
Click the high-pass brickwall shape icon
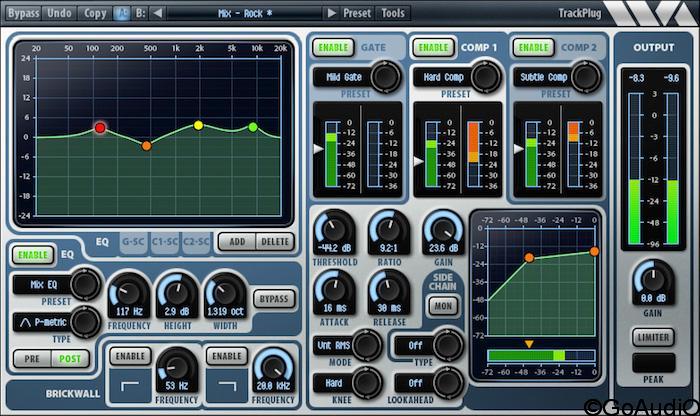click(x=130, y=386)
